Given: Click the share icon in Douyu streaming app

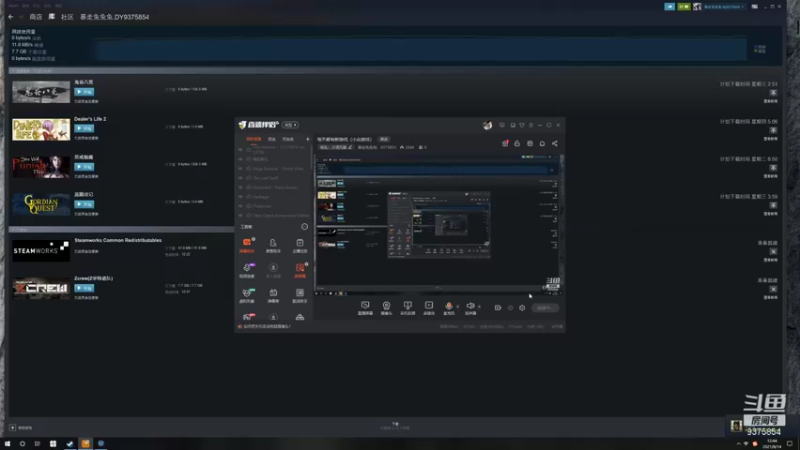Looking at the screenshot, I should point(555,143).
